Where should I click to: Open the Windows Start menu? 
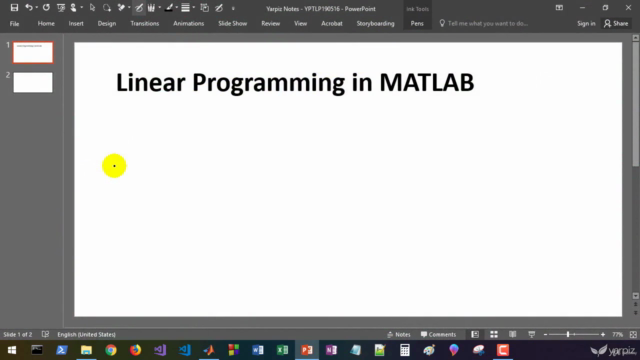point(12,350)
